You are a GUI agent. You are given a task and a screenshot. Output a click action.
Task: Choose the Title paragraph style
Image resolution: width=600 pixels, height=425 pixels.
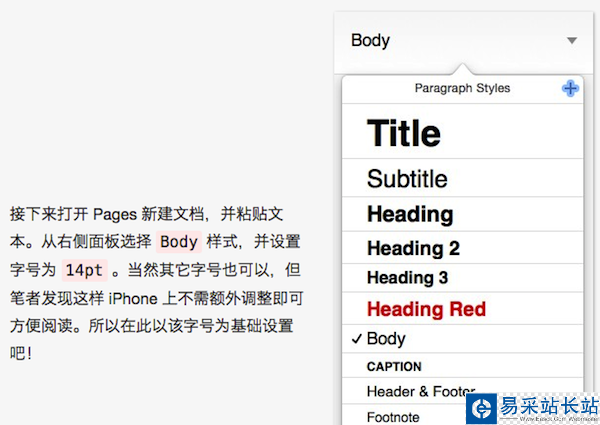[463, 132]
